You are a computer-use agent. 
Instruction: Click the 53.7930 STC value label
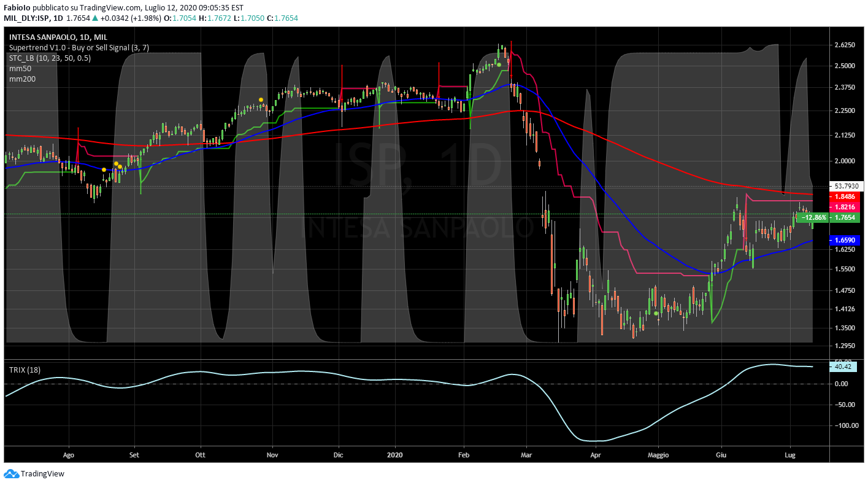click(x=846, y=185)
